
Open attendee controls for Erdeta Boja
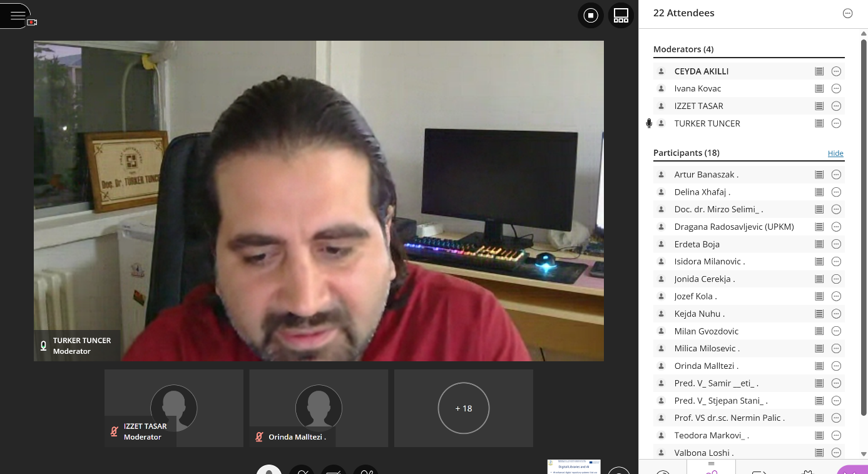tap(836, 244)
